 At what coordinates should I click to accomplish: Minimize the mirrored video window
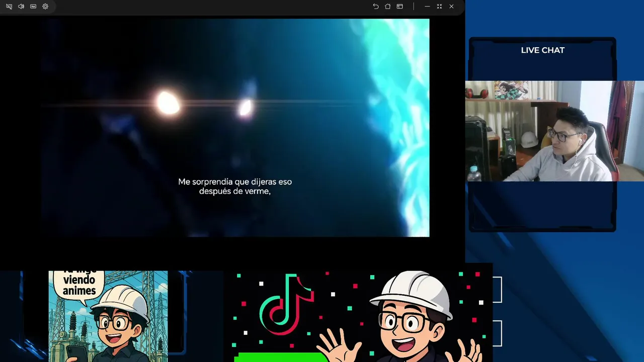click(427, 7)
